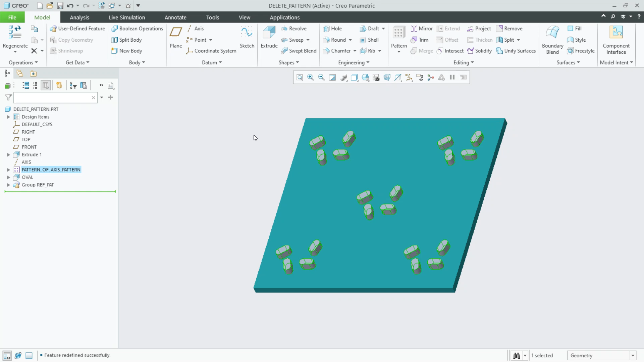Viewport: 644px width, 362px height.
Task: Click Zoom In in graphics toolbar
Action: [311, 78]
